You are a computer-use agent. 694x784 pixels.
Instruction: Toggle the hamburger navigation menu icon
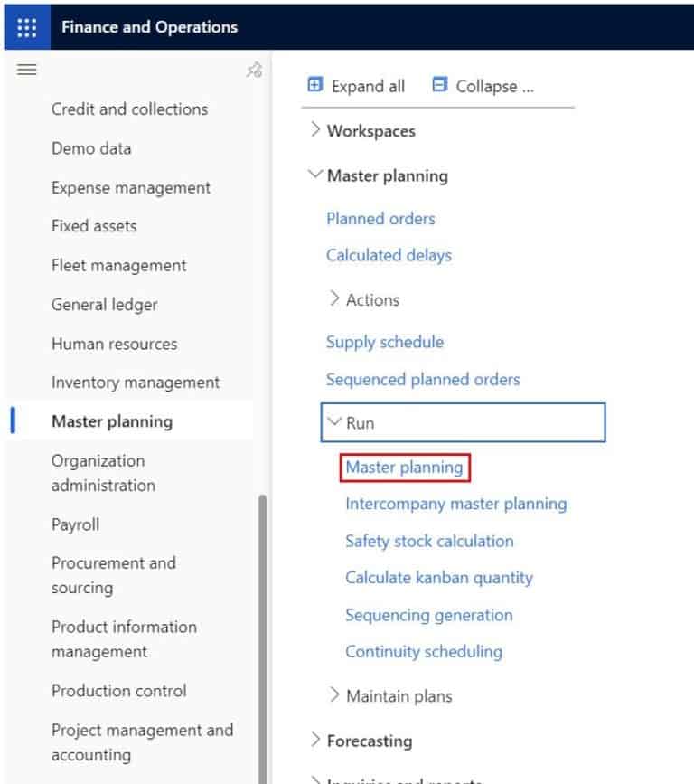coord(27,70)
